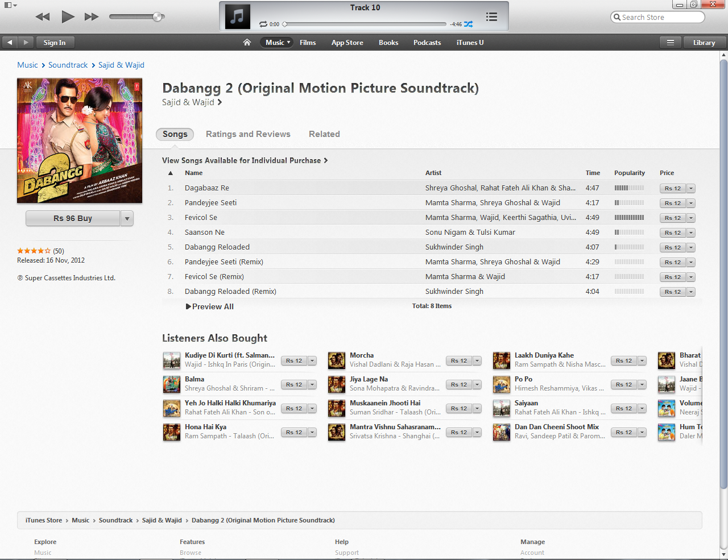This screenshot has height=560, width=728.
Task: Click the Saiyaan album thumbnail
Action: 502,408
